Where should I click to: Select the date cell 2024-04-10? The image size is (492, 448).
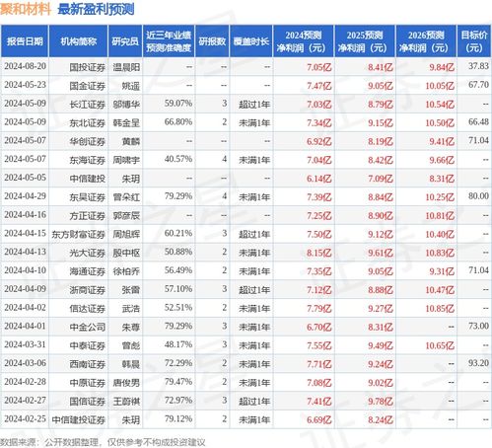25,270
